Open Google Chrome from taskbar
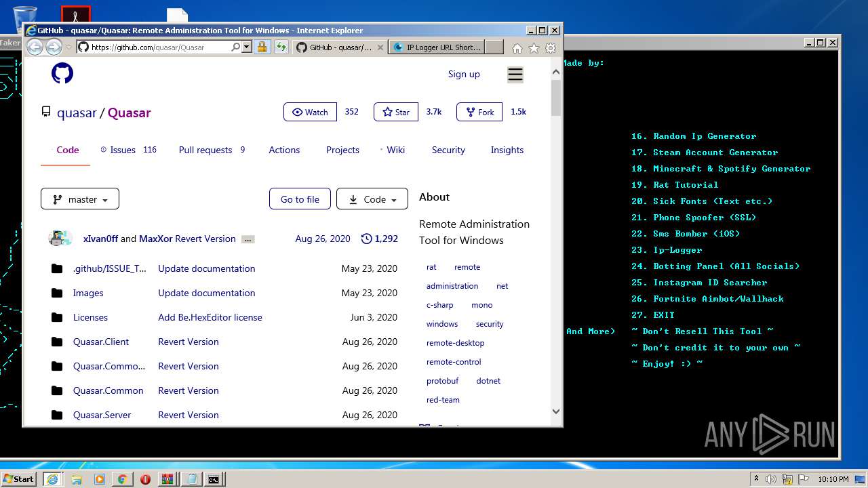 [122, 479]
